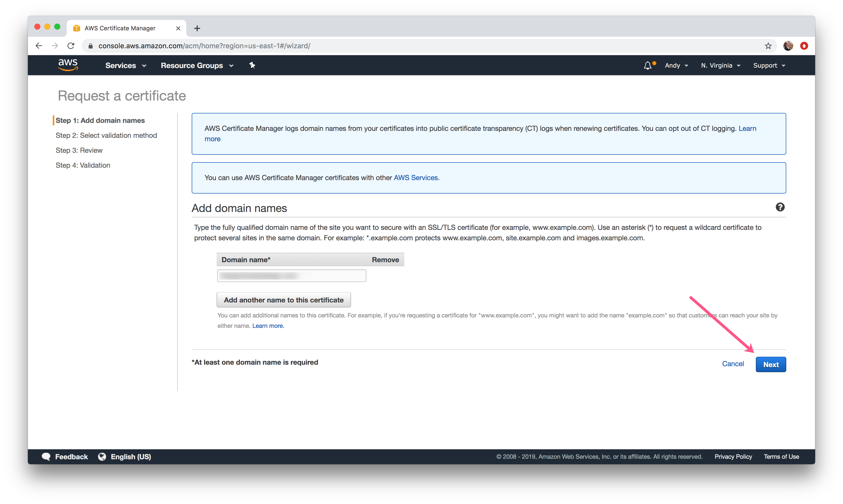Click Learn more link about CT logging
This screenshot has height=504, width=843.
pyautogui.click(x=747, y=128)
